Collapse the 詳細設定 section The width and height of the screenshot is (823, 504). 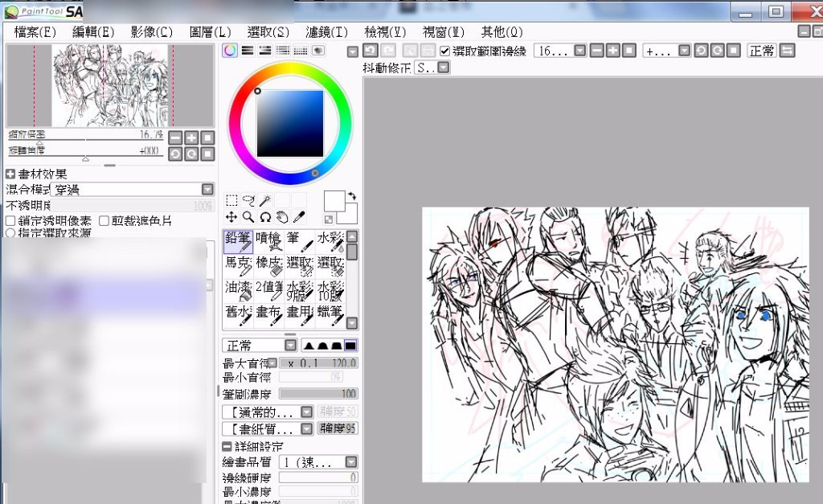227,447
